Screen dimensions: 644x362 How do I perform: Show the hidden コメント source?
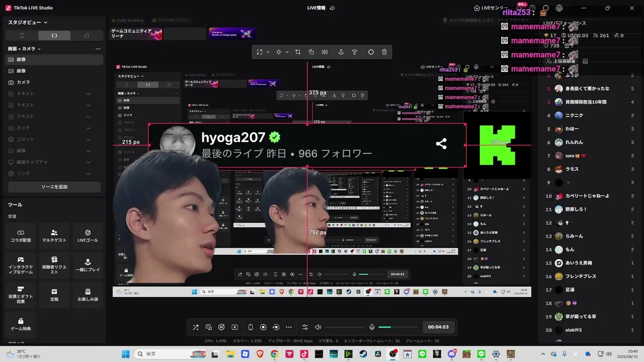tap(89, 139)
